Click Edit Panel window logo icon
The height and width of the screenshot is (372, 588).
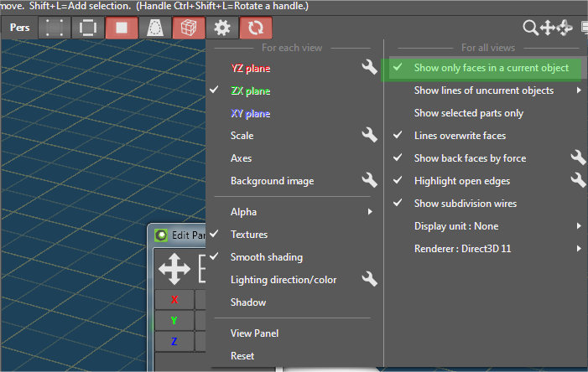pyautogui.click(x=161, y=235)
